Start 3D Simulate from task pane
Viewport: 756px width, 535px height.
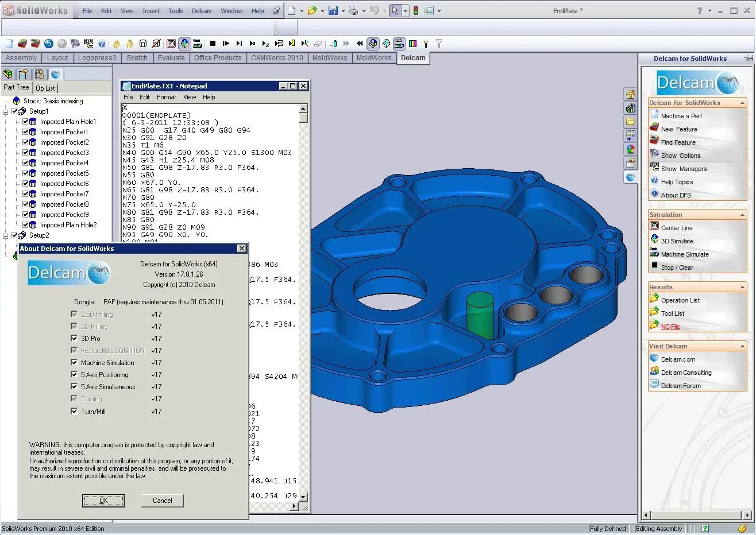[x=677, y=241]
